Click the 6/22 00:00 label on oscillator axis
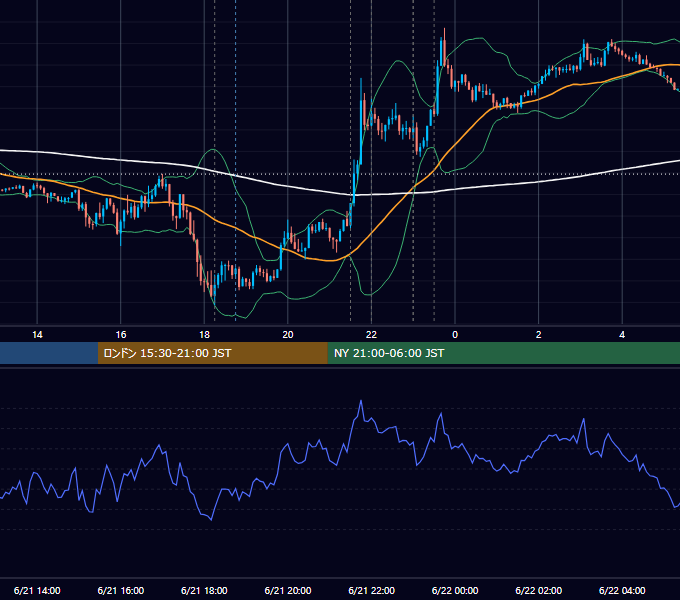This screenshot has height=600, width=680. (x=455, y=590)
